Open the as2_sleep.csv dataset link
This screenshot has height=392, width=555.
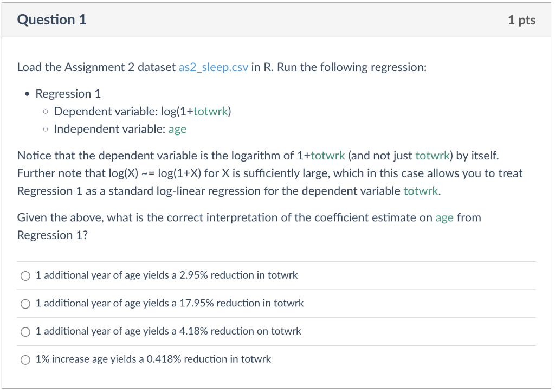213,67
